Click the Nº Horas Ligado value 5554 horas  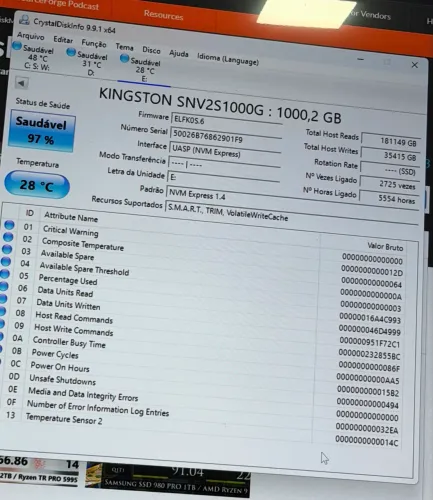pyautogui.click(x=388, y=199)
